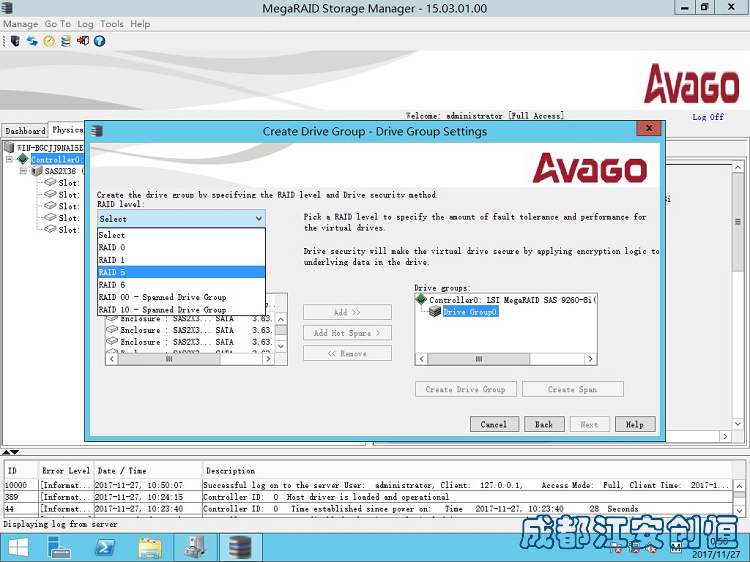Click the WIN-BGCJJ9NAI5E server icon in tree
Screen dimensions: 750x562
pos(9,147)
